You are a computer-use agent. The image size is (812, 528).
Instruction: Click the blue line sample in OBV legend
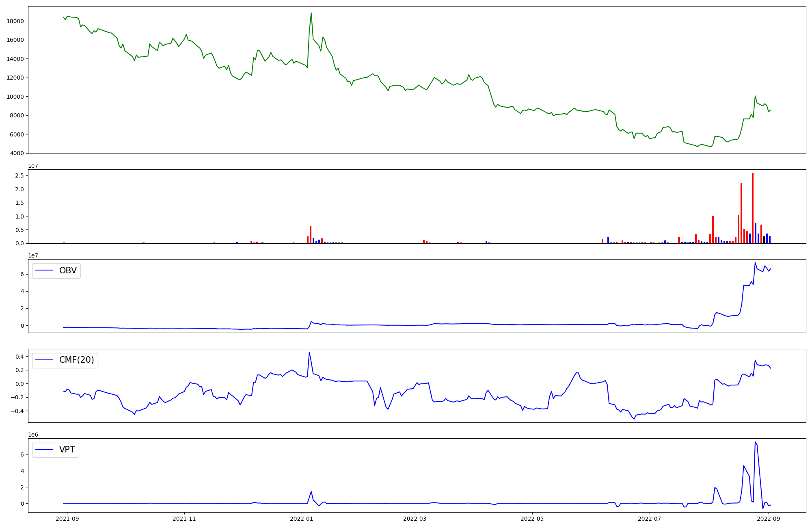pos(45,270)
